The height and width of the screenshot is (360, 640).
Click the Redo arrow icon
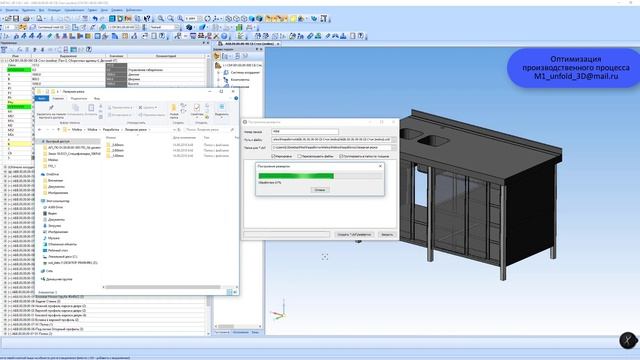coord(102,19)
